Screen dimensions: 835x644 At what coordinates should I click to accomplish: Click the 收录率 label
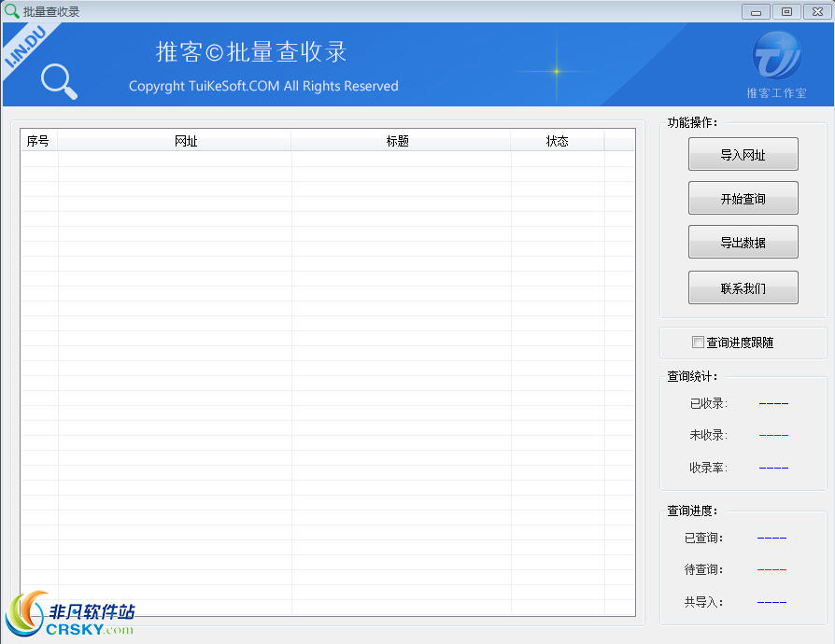point(708,468)
